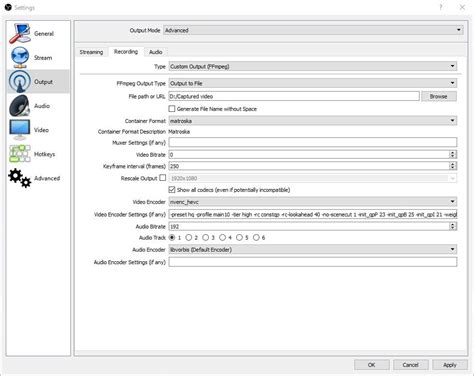Select Audio Track 3 radio button
Image resolution: width=474 pixels, height=376 pixels.
point(206,238)
